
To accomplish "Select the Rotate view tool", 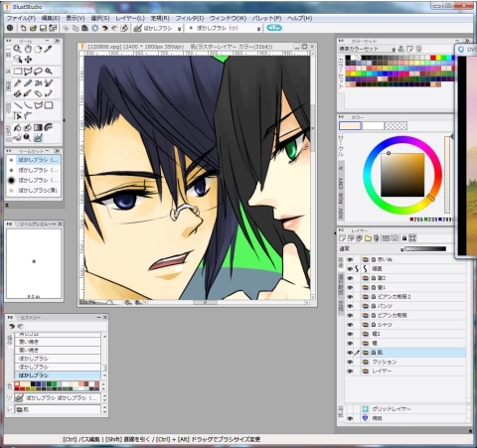I will [x=38, y=49].
